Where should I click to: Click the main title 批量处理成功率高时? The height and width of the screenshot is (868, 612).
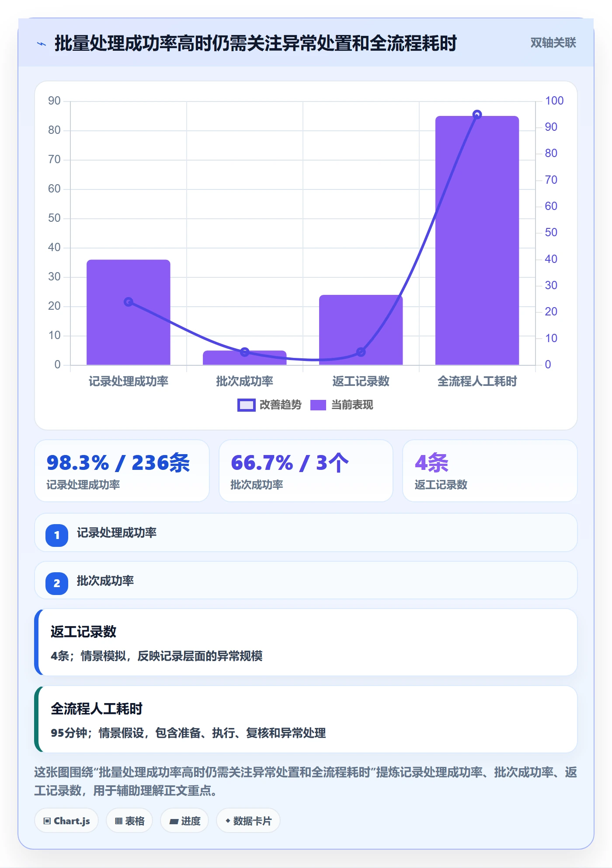(256, 43)
